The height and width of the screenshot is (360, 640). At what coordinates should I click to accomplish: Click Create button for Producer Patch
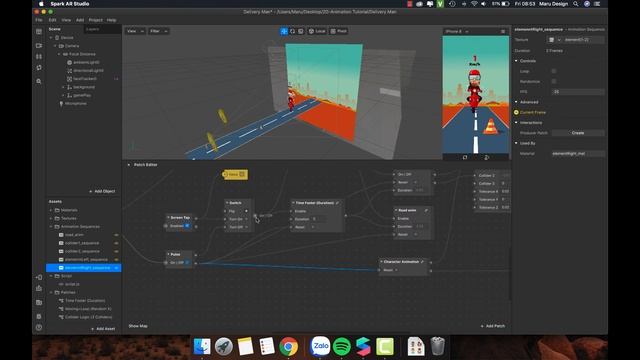click(x=578, y=133)
